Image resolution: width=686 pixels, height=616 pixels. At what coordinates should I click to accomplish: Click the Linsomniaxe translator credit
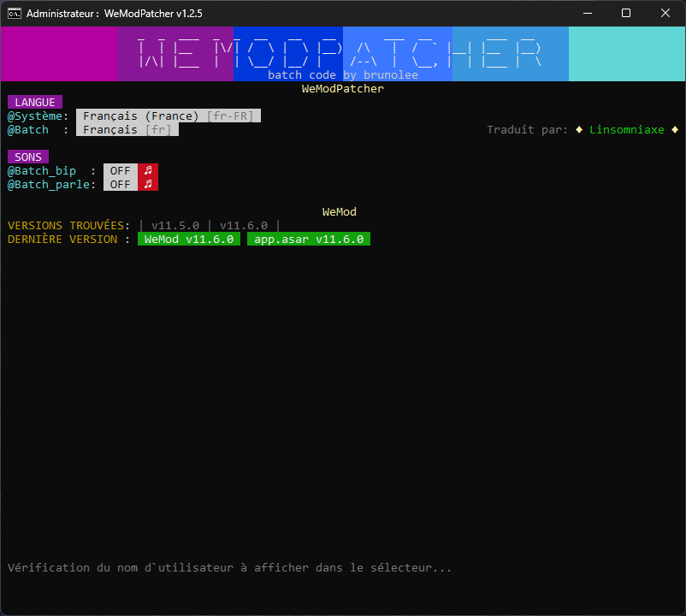pyautogui.click(x=627, y=129)
